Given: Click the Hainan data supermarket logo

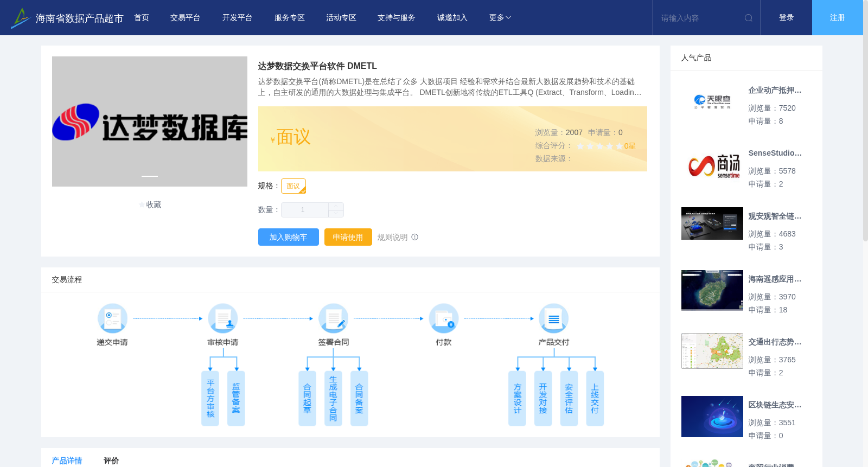Looking at the screenshot, I should 20,18.
